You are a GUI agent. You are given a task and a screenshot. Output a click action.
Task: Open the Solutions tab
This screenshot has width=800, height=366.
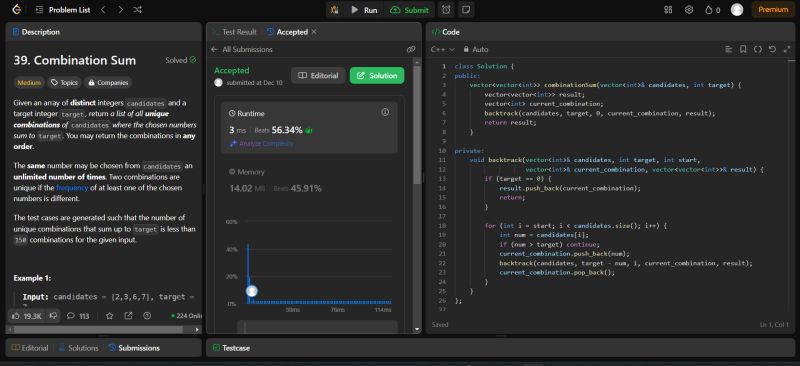[x=79, y=348]
